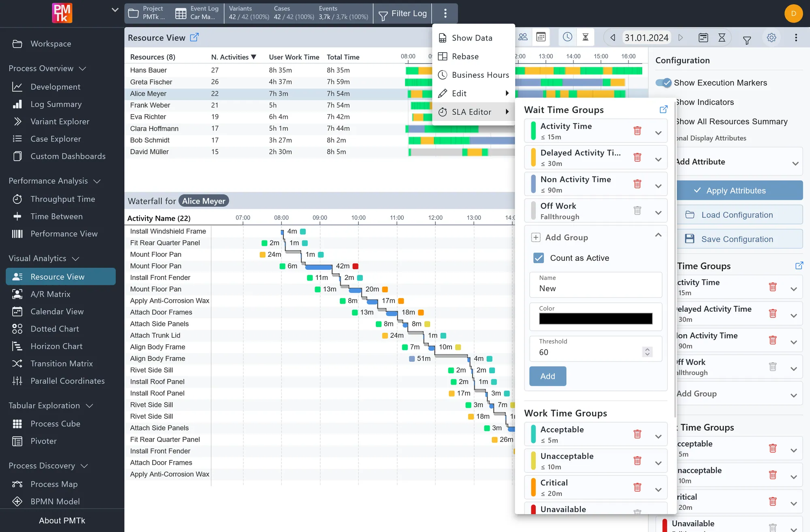Click the clock icon in the resource toolbar
The width and height of the screenshot is (810, 532).
point(567,37)
